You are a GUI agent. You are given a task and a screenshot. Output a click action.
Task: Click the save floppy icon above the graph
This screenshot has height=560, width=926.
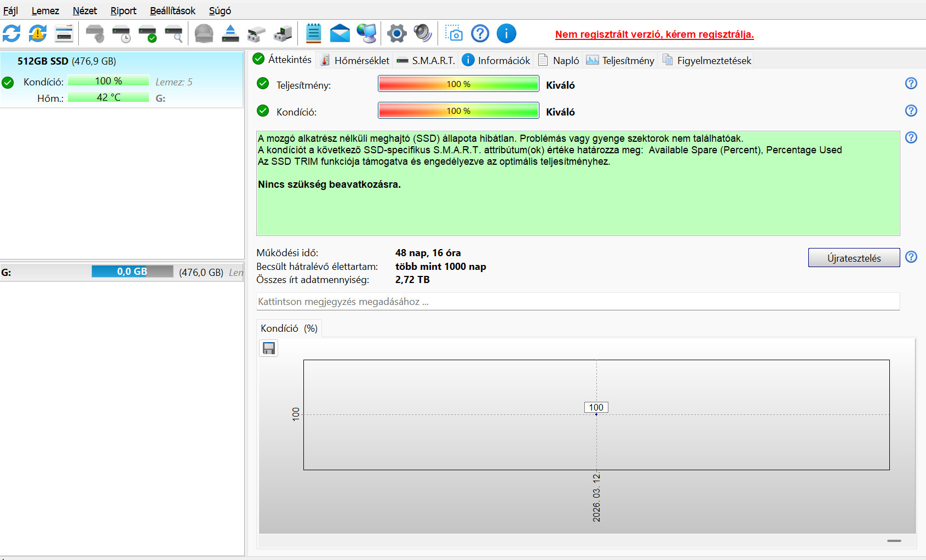(269, 348)
